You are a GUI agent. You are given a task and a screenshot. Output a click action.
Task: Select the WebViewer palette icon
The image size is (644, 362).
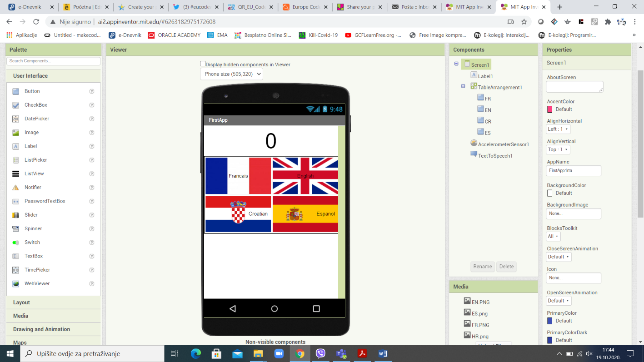[x=16, y=283]
